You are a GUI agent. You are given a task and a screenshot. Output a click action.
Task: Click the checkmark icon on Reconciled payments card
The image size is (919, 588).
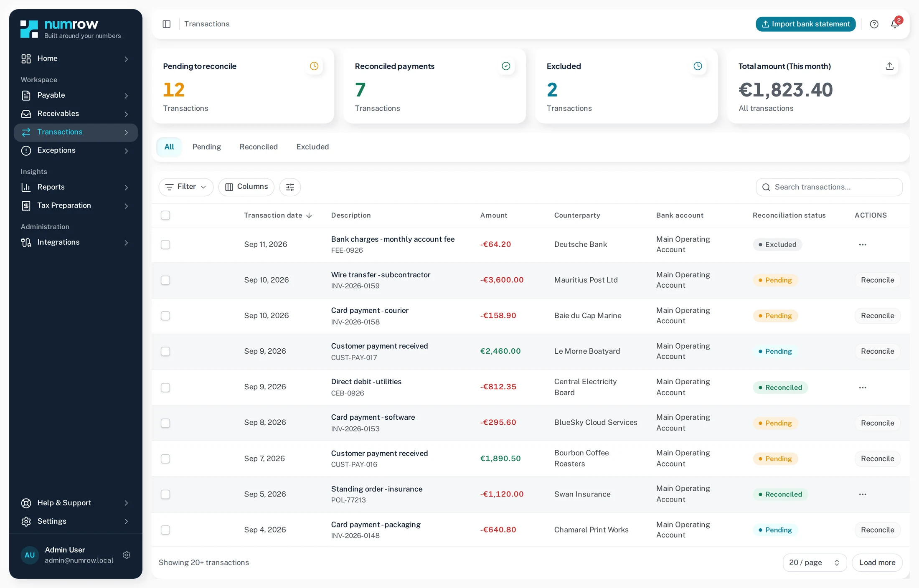(506, 66)
